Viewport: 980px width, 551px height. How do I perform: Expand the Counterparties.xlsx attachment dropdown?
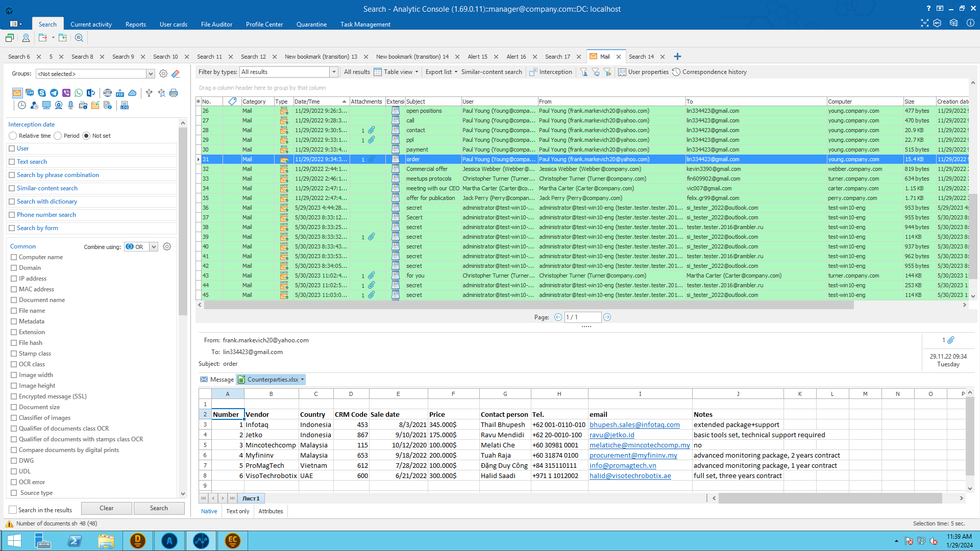(303, 380)
